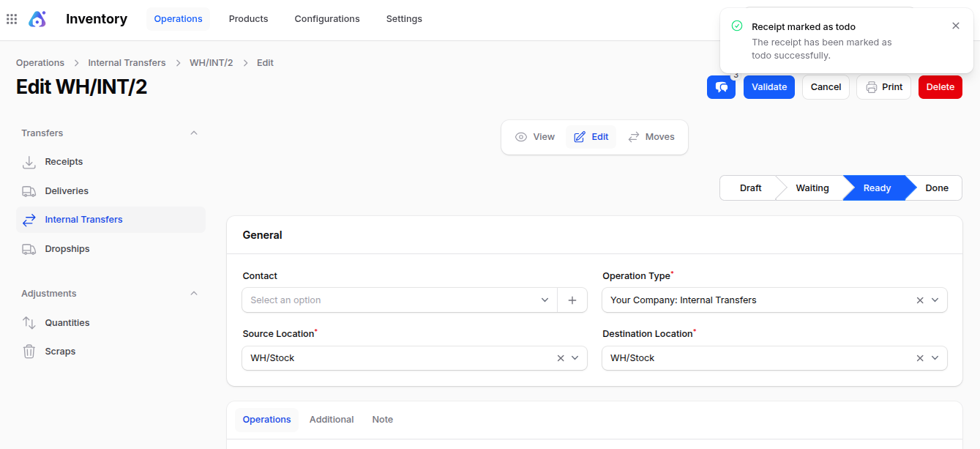Click the Edit WH/INT/2 page heading
Image resolution: width=980 pixels, height=449 pixels.
[x=82, y=87]
